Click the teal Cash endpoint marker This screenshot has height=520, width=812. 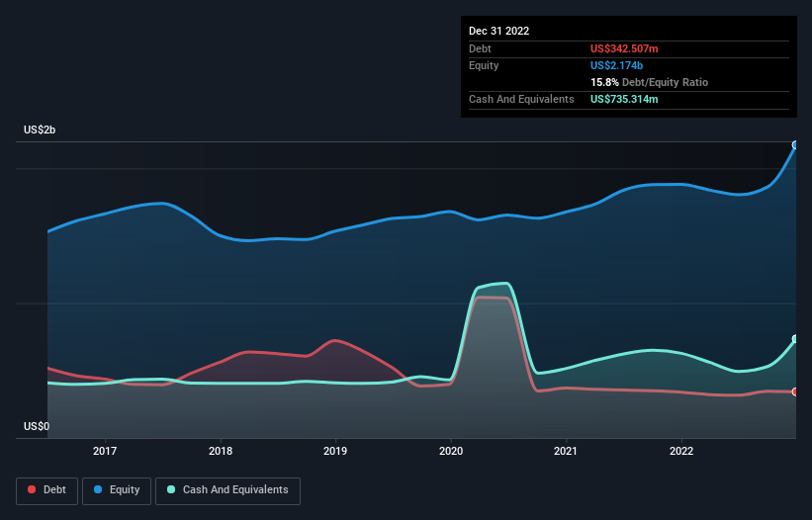click(795, 339)
